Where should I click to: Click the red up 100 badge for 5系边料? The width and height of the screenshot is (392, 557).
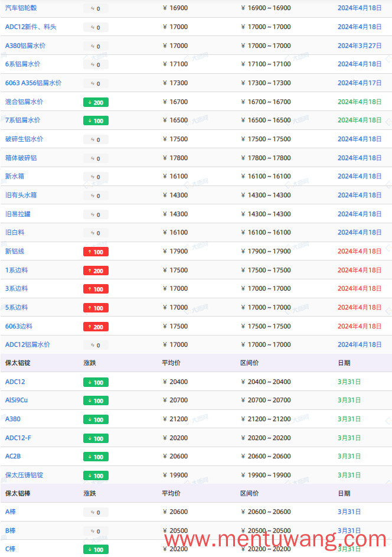96,308
